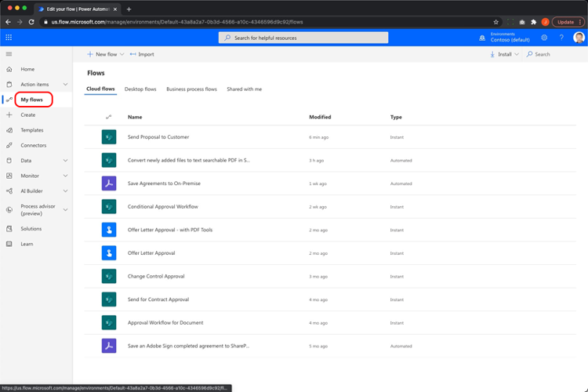
Task: Sort flows by the Modified column header
Action: tap(320, 117)
